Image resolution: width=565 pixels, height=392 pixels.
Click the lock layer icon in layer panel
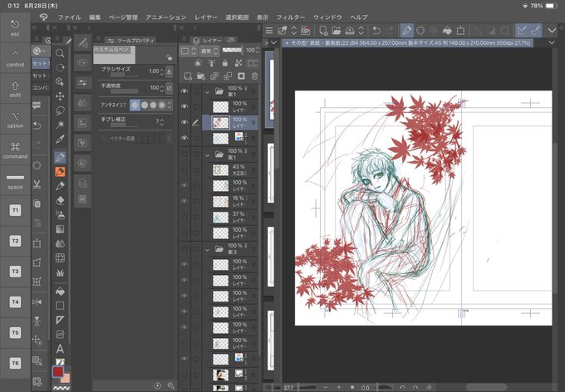tap(225, 63)
